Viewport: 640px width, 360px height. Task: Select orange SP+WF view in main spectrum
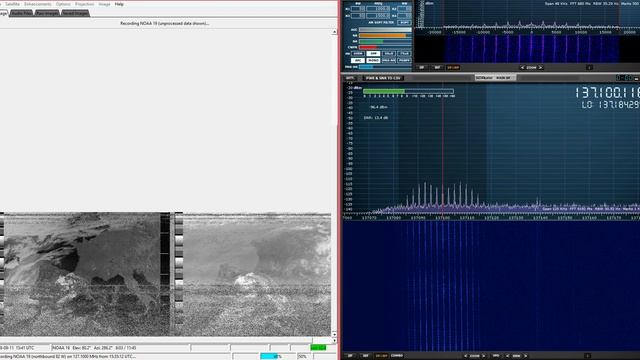(381, 356)
